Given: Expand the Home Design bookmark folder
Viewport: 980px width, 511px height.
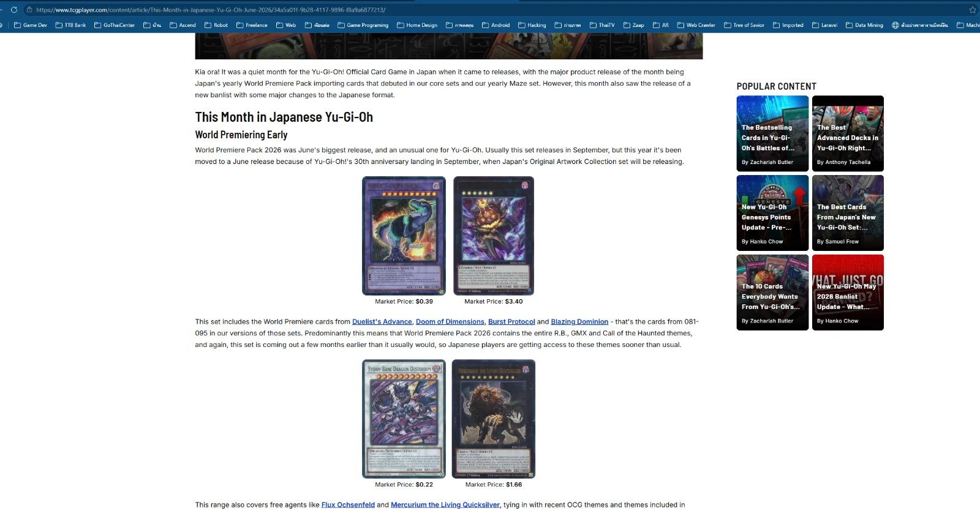Looking at the screenshot, I should (x=417, y=25).
